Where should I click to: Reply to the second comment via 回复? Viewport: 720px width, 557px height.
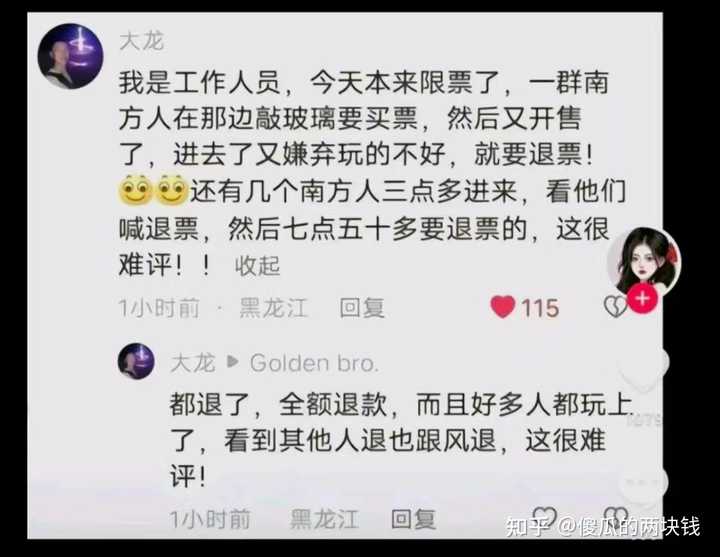[x=413, y=519]
